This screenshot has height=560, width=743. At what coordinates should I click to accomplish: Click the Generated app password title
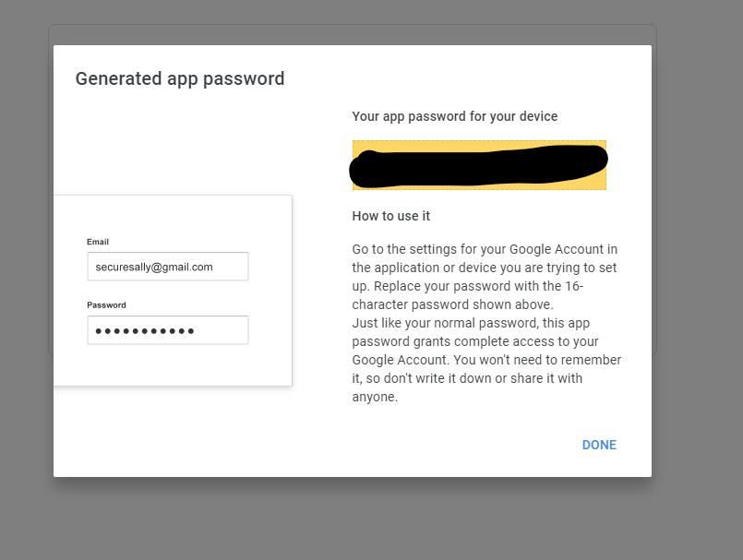click(x=179, y=78)
